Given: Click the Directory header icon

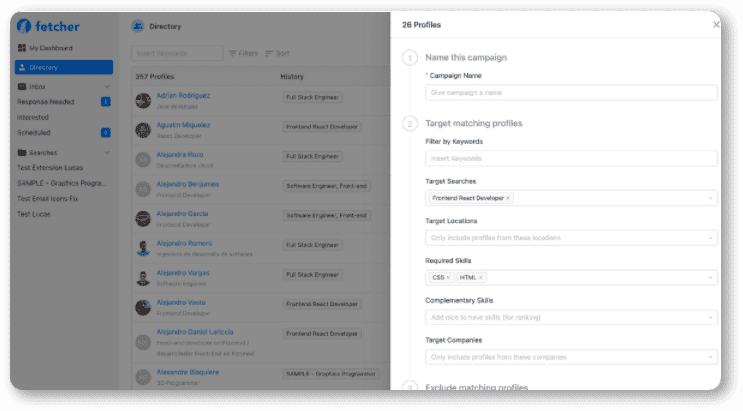Looking at the screenshot, I should tap(138, 25).
